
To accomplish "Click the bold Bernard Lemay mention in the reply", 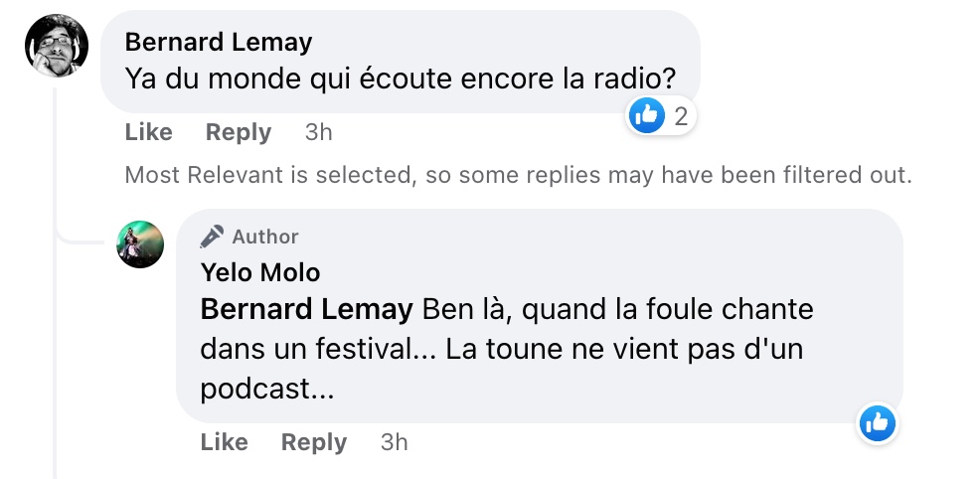I will tap(306, 310).
